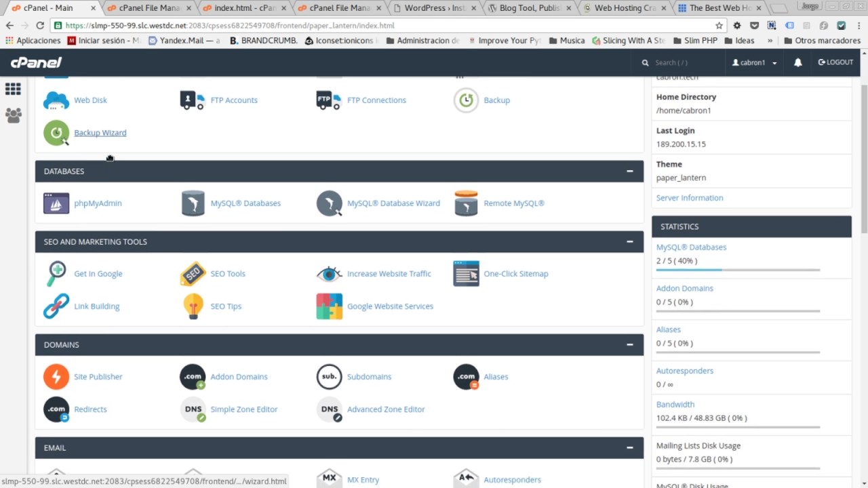Click the Increase Website Traffic eye icon
The image size is (868, 488).
tap(329, 274)
